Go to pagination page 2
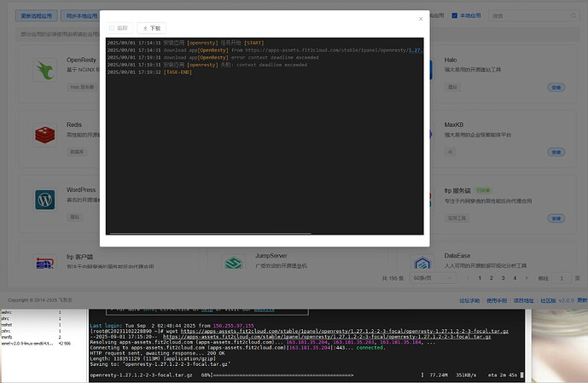Image resolution: width=588 pixels, height=383 pixels. click(492, 278)
